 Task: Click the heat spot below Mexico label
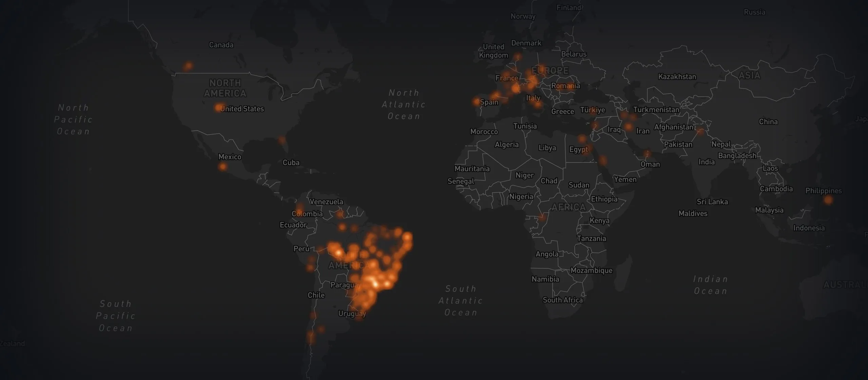[x=222, y=167]
